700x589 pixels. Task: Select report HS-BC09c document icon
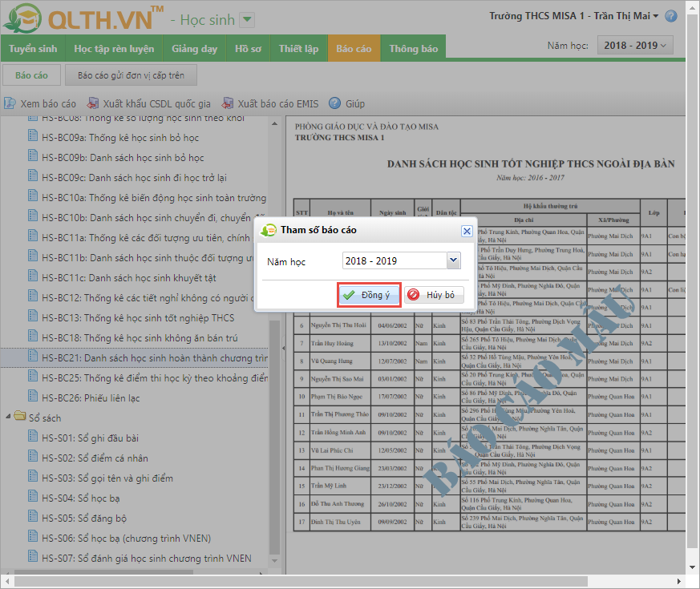(x=33, y=175)
